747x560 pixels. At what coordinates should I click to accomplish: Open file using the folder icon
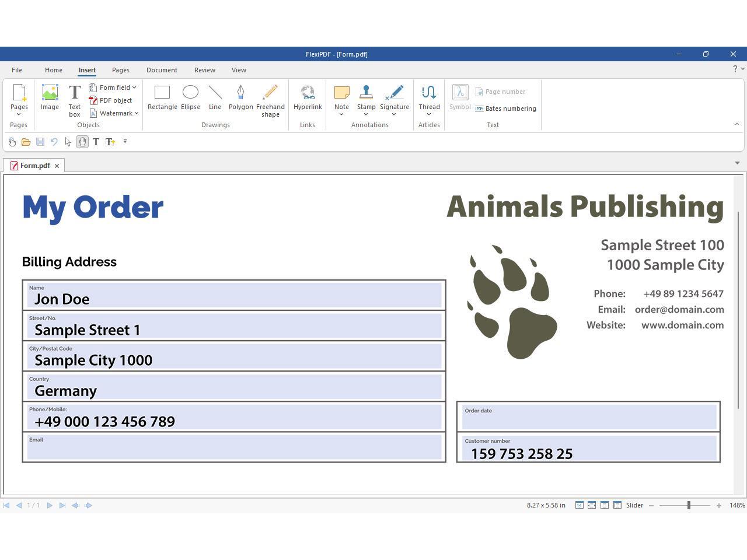[x=26, y=142]
